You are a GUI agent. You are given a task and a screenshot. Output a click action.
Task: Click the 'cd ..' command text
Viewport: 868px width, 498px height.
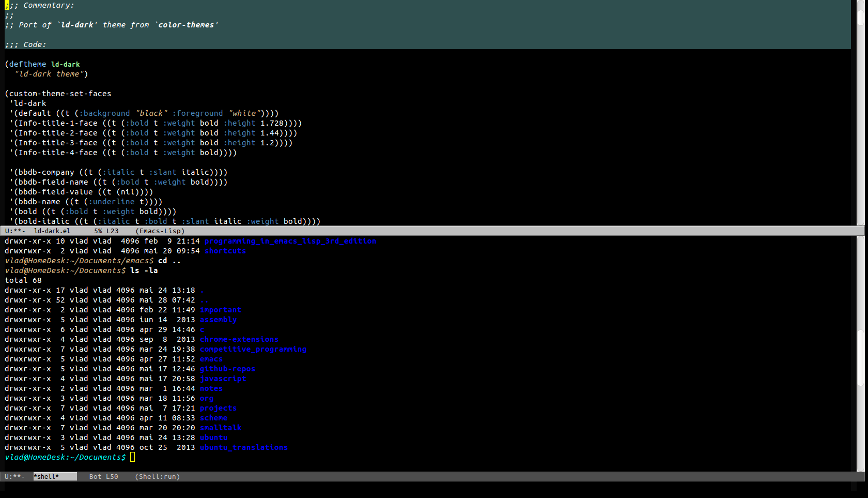point(169,261)
